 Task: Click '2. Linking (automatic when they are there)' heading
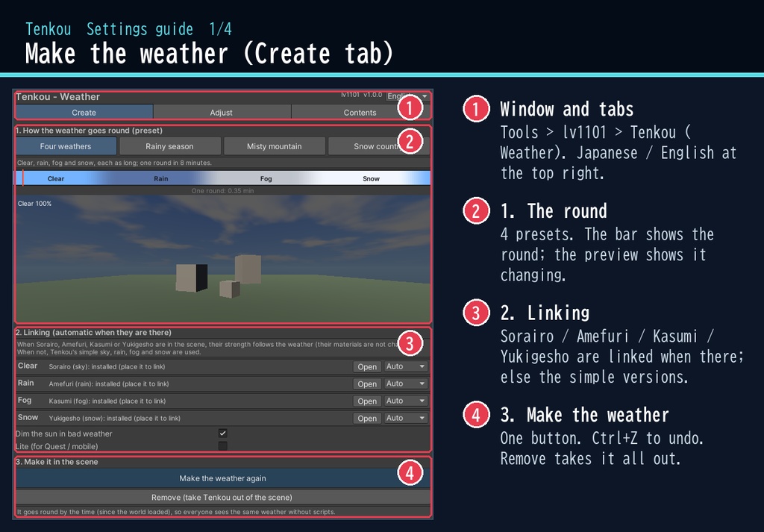[x=93, y=333]
